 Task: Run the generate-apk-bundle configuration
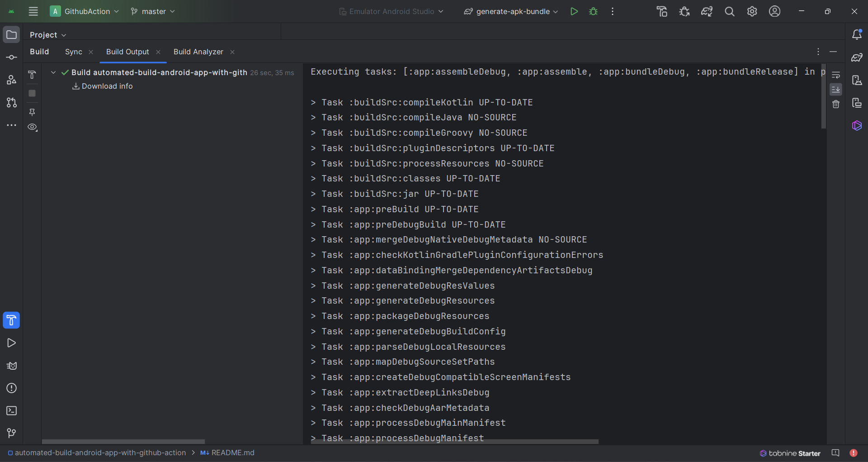pyautogui.click(x=574, y=11)
